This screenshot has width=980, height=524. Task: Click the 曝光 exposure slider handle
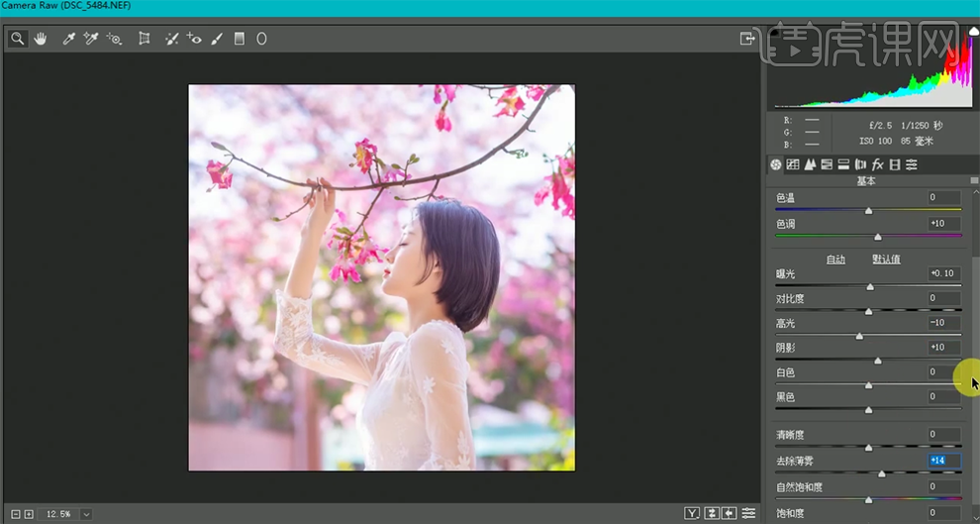(x=870, y=287)
